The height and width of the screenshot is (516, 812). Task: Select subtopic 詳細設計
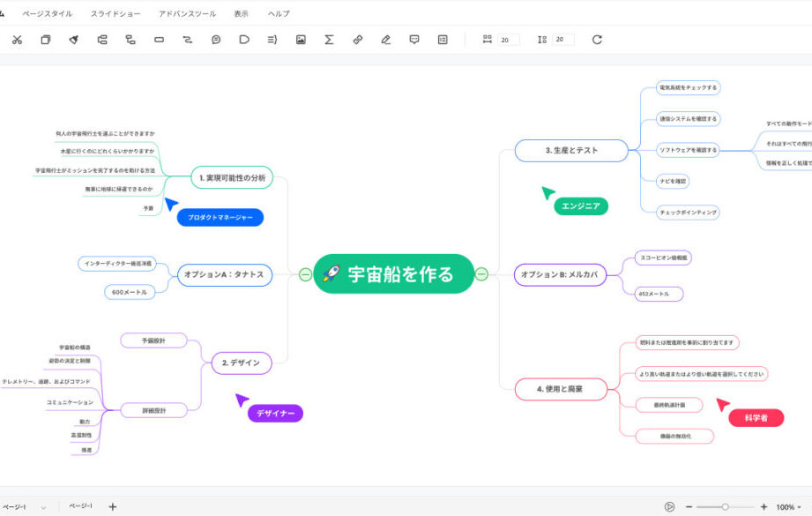click(x=153, y=410)
